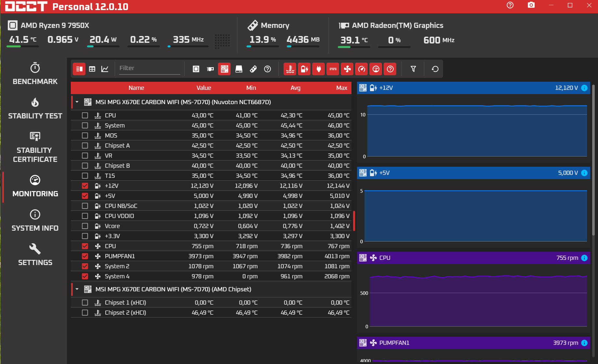
Task: Click the Memory heading in the top bar
Action: pyautogui.click(x=275, y=25)
